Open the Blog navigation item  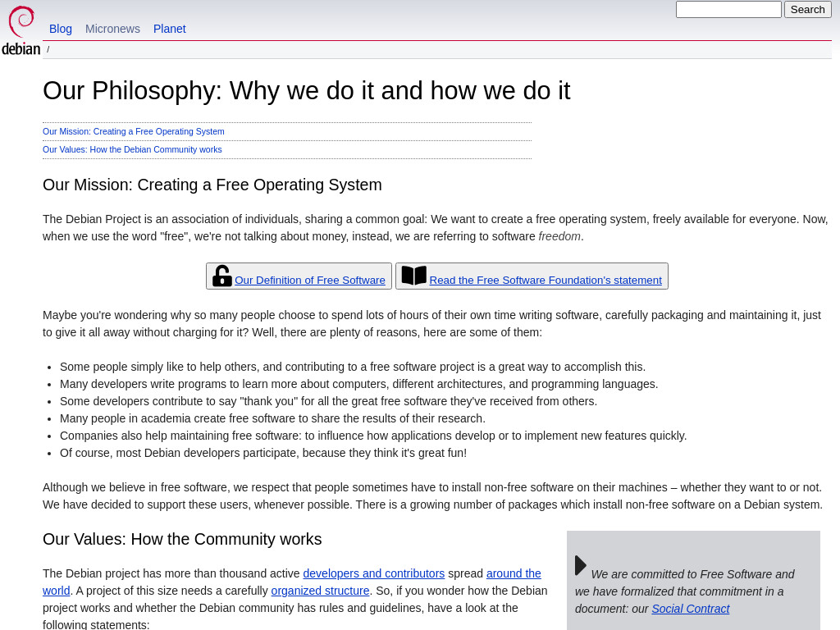[61, 29]
